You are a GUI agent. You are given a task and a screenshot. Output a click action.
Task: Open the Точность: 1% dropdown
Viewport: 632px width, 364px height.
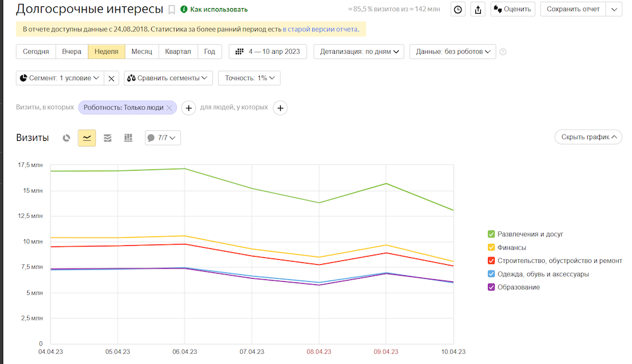[249, 78]
